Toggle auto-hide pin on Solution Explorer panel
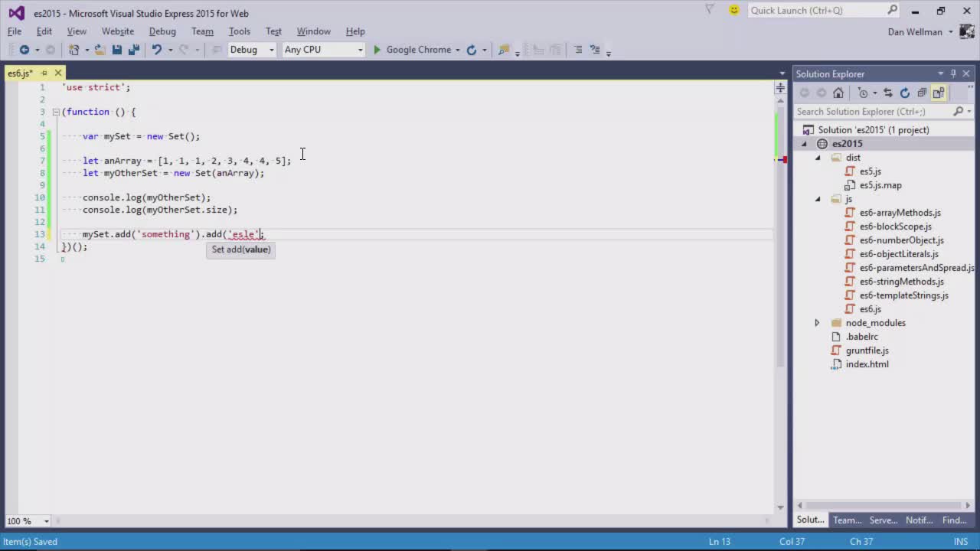 pyautogui.click(x=953, y=73)
